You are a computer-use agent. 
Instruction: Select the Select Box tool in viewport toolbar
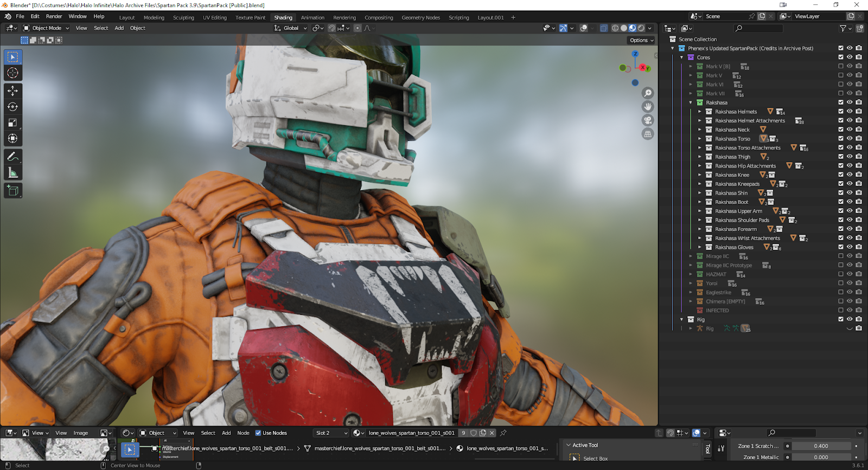pyautogui.click(x=13, y=57)
